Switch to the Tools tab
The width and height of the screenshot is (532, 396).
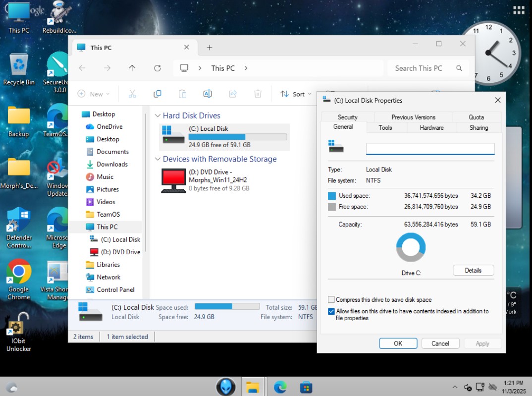(385, 128)
